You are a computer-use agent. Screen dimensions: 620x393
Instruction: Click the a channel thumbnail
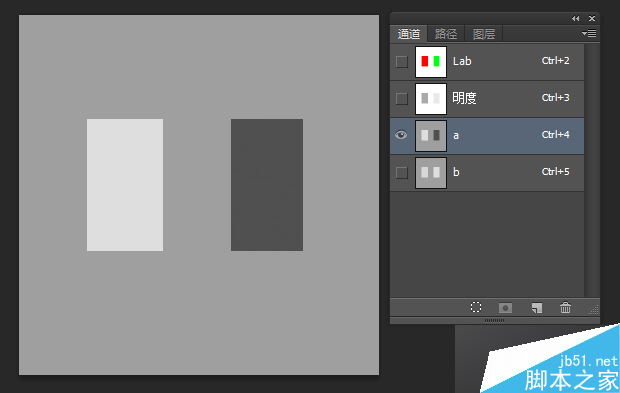coord(431,136)
